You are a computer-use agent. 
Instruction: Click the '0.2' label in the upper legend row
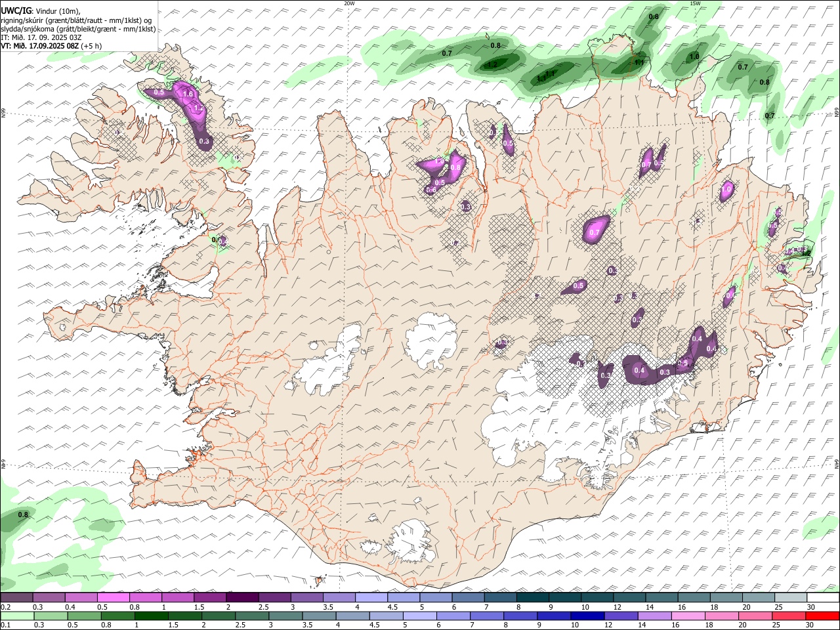[5, 607]
